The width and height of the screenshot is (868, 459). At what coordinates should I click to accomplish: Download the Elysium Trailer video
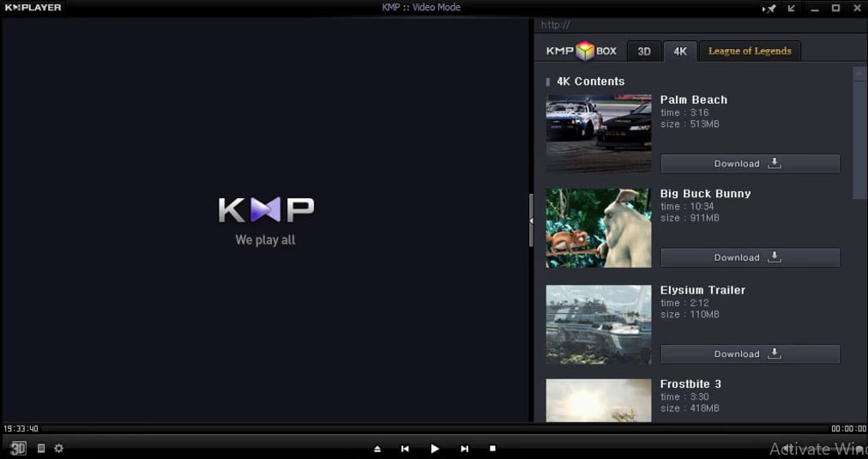[x=750, y=353]
